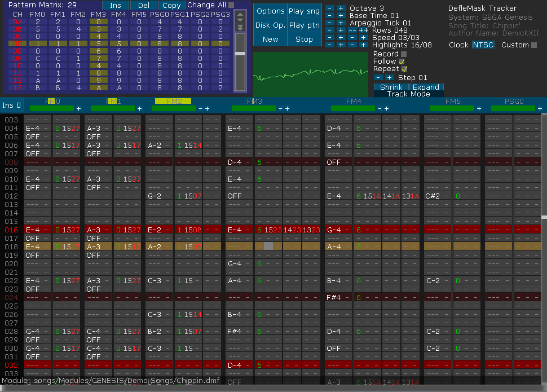Image resolution: width=547 pixels, height=392 pixels.
Task: Switch to Track Mode
Action: [x=408, y=94]
